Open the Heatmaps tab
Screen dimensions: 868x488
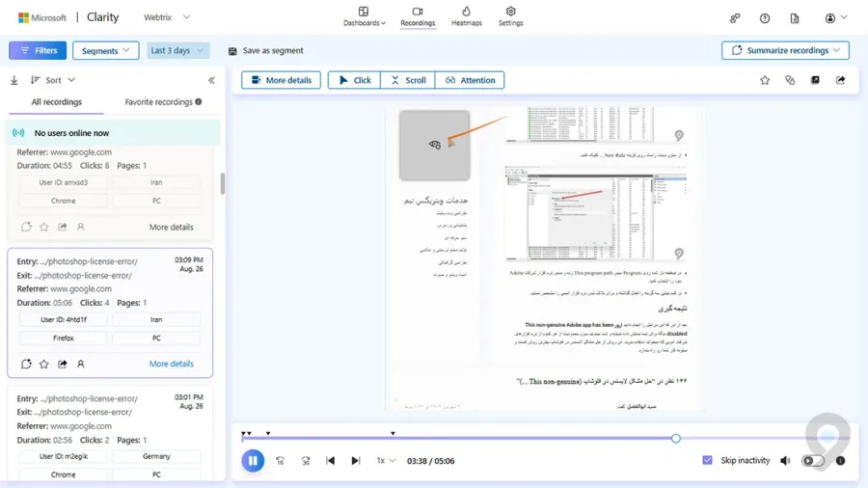[466, 16]
